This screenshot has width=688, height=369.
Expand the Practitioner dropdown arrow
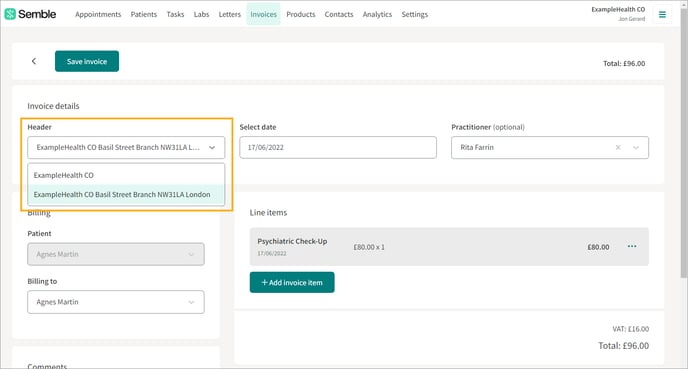(x=636, y=147)
